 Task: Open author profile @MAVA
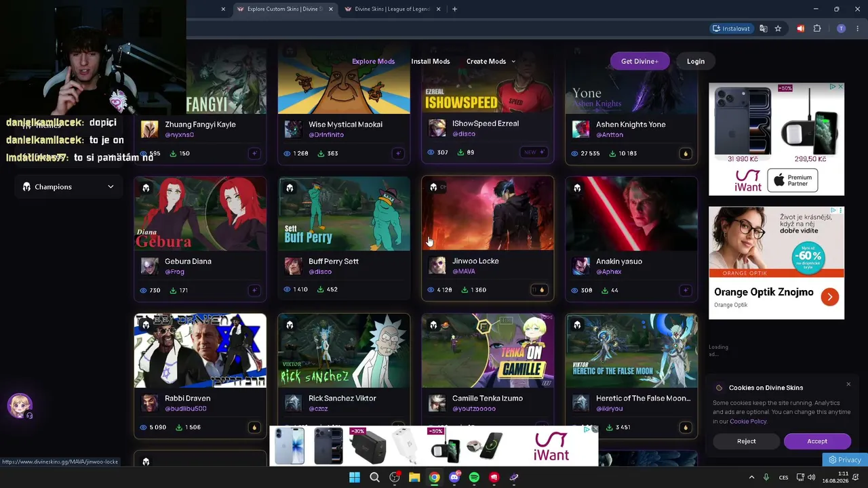464,271
